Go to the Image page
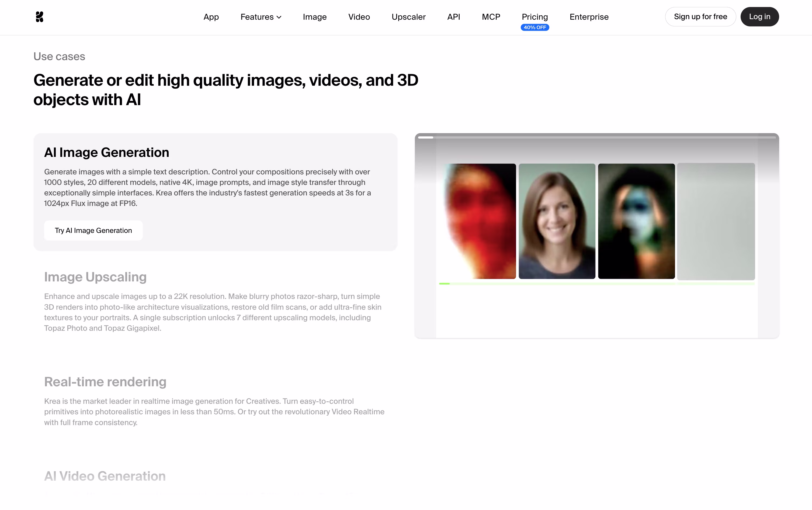 (314, 17)
